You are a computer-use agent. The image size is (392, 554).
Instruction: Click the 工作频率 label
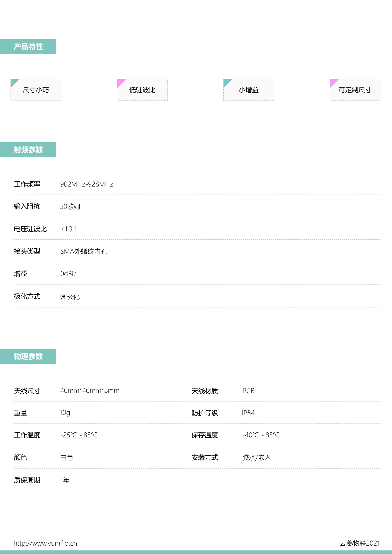pos(27,184)
